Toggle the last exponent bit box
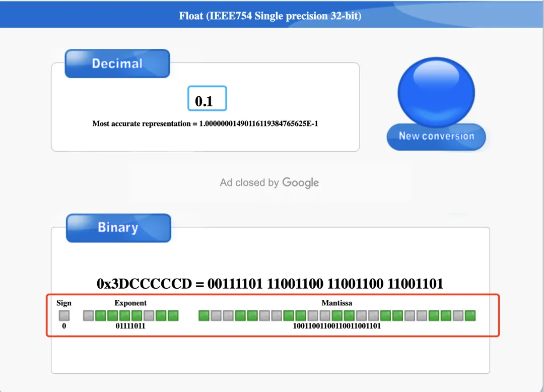Viewport: 544px width, 392px height. coord(173,316)
